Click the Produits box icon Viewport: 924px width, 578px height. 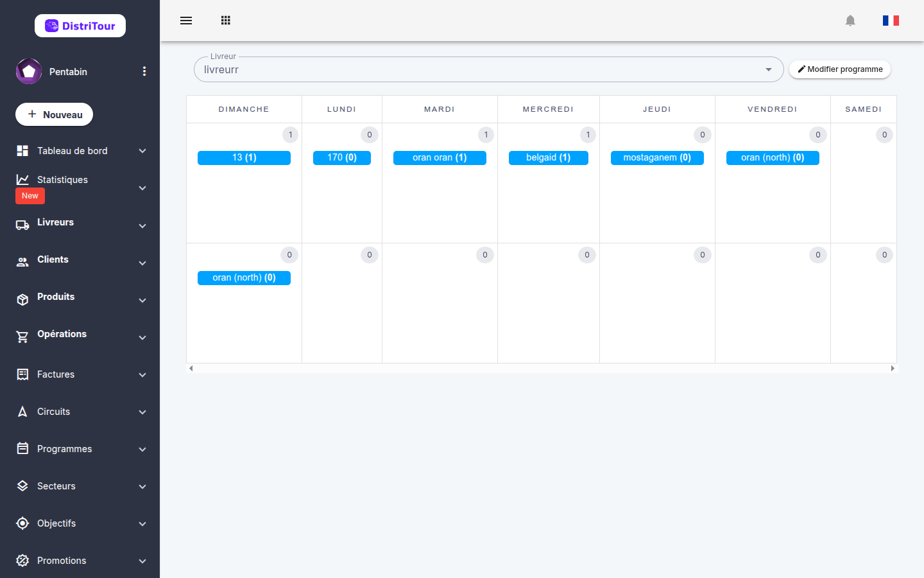[22, 300]
